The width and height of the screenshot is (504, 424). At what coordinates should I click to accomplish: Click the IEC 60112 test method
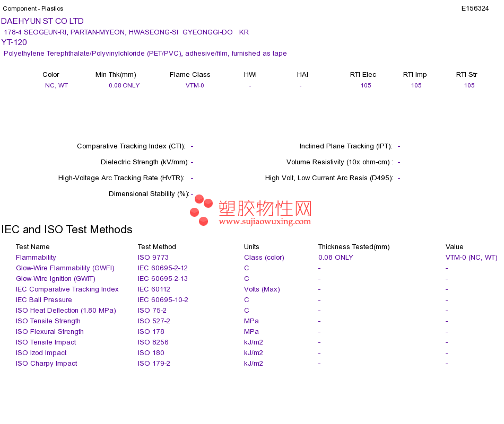pyautogui.click(x=154, y=289)
